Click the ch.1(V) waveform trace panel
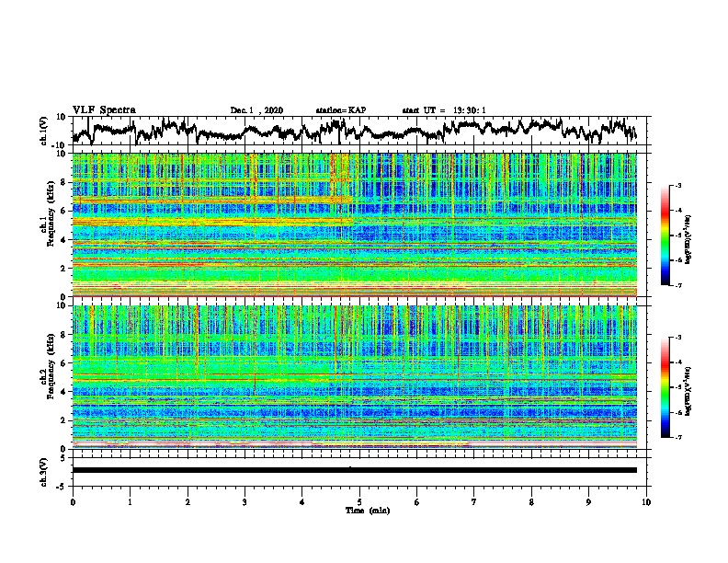Image resolution: width=728 pixels, height=563 pixels. [x=361, y=131]
